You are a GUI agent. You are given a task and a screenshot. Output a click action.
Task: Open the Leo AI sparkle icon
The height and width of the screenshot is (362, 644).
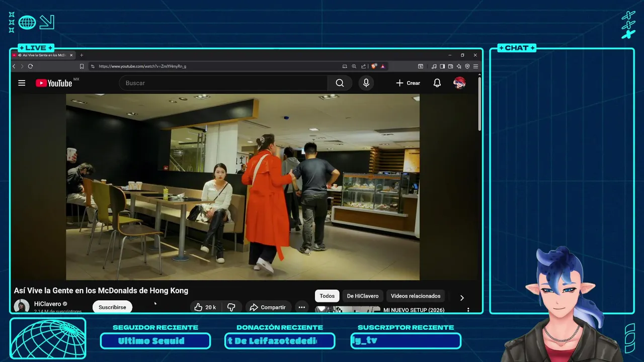tap(459, 66)
